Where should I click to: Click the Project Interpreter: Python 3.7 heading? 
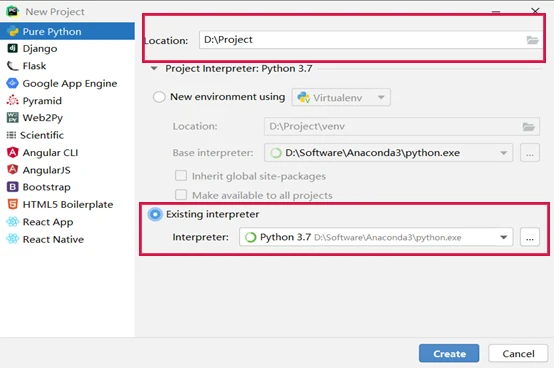(x=239, y=69)
